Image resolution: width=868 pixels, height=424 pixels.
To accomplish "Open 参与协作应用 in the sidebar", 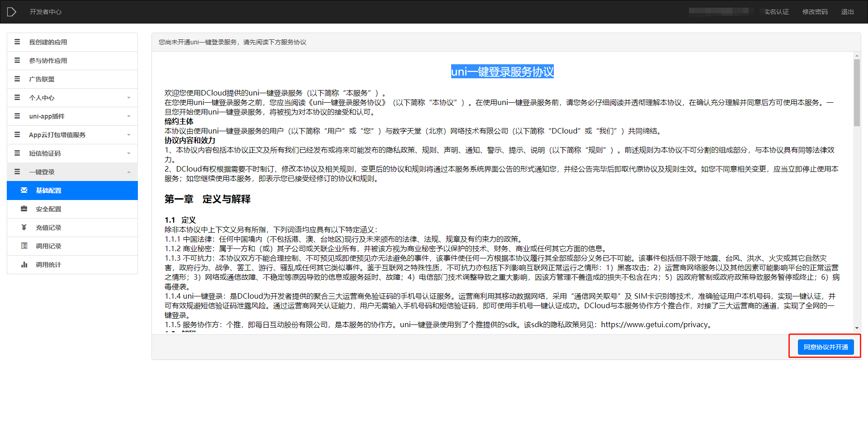I will tap(48, 61).
